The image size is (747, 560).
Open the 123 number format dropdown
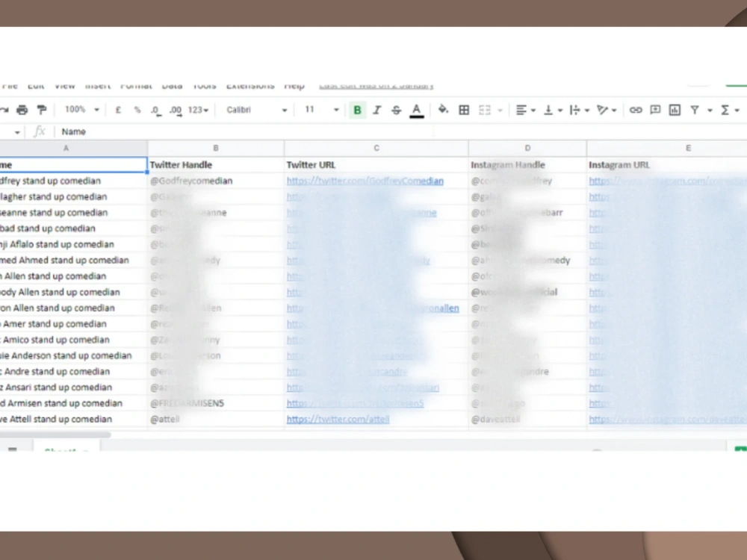[x=198, y=110]
